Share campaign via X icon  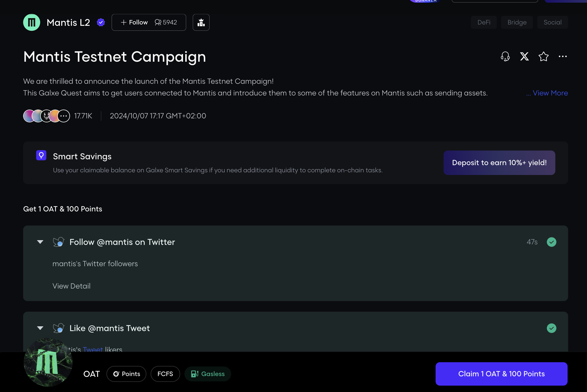(524, 56)
